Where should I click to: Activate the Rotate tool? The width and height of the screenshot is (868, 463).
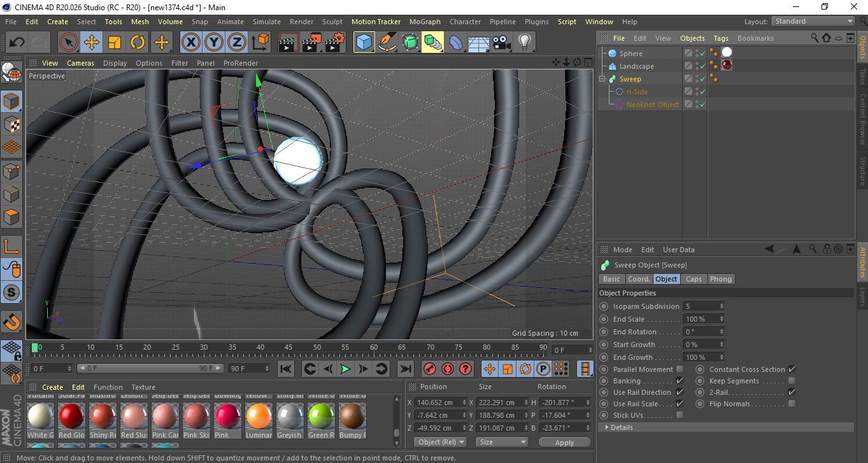pyautogui.click(x=138, y=43)
